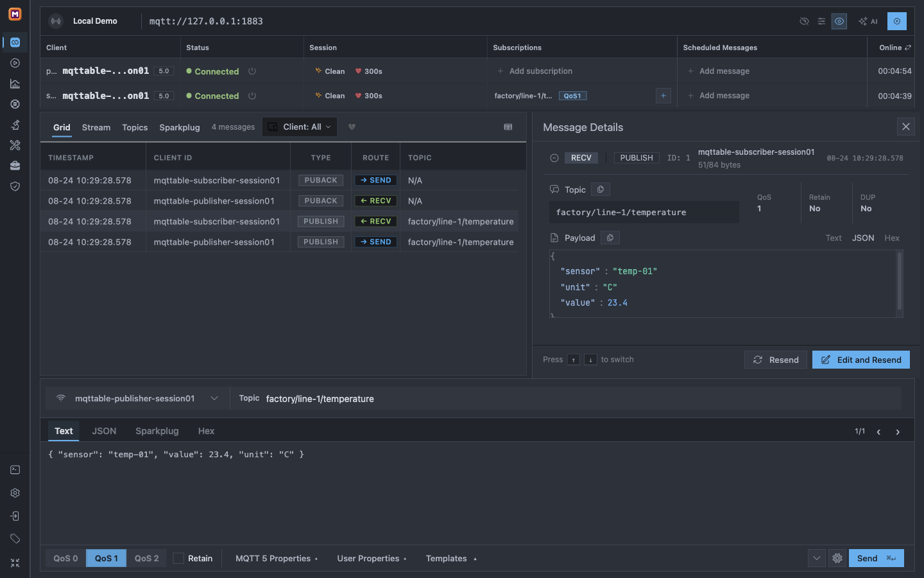Click the Send button
Image resolution: width=924 pixels, height=578 pixels.
click(876, 558)
